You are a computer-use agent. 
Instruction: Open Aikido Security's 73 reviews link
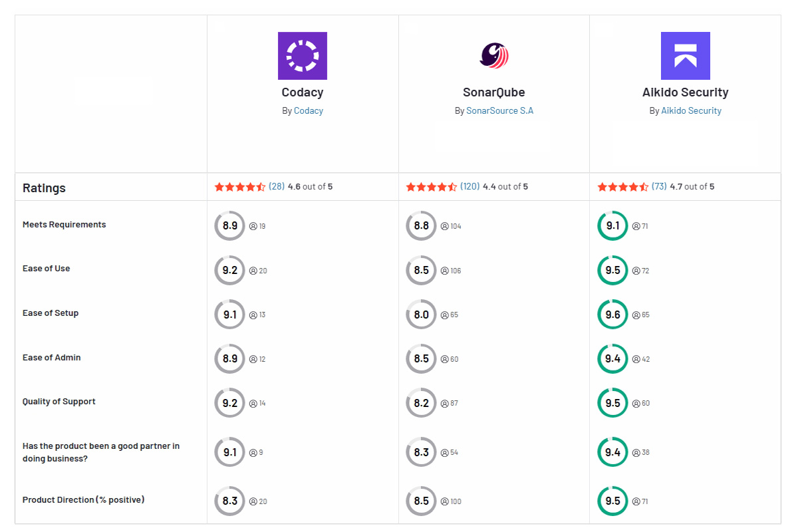point(659,187)
